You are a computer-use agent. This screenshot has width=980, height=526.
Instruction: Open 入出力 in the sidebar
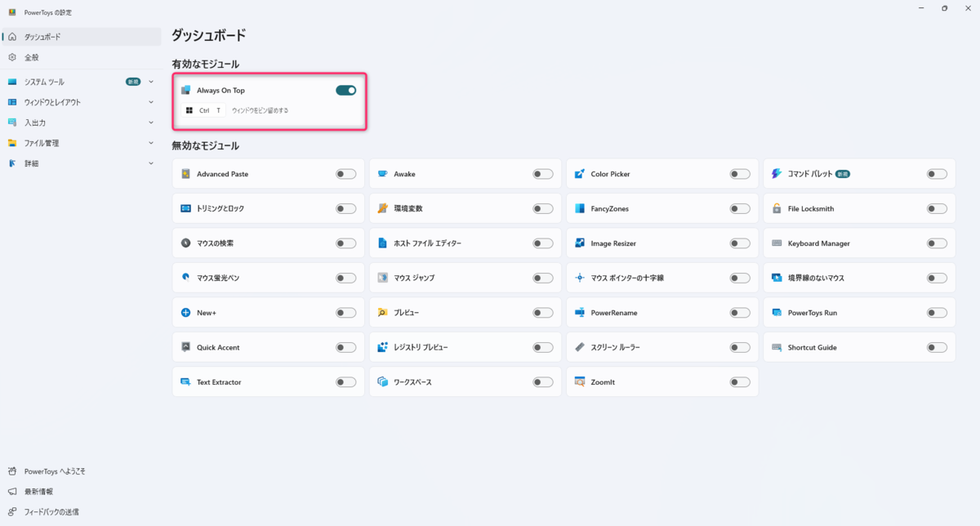click(x=82, y=123)
